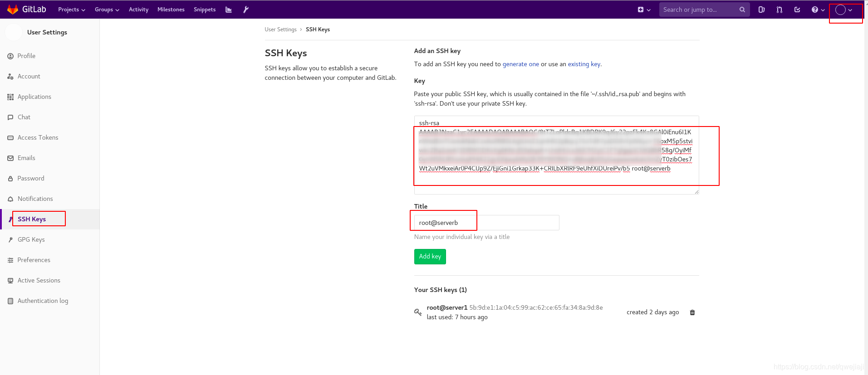Open the instance statistics chart icon
The width and height of the screenshot is (868, 375).
(x=229, y=10)
